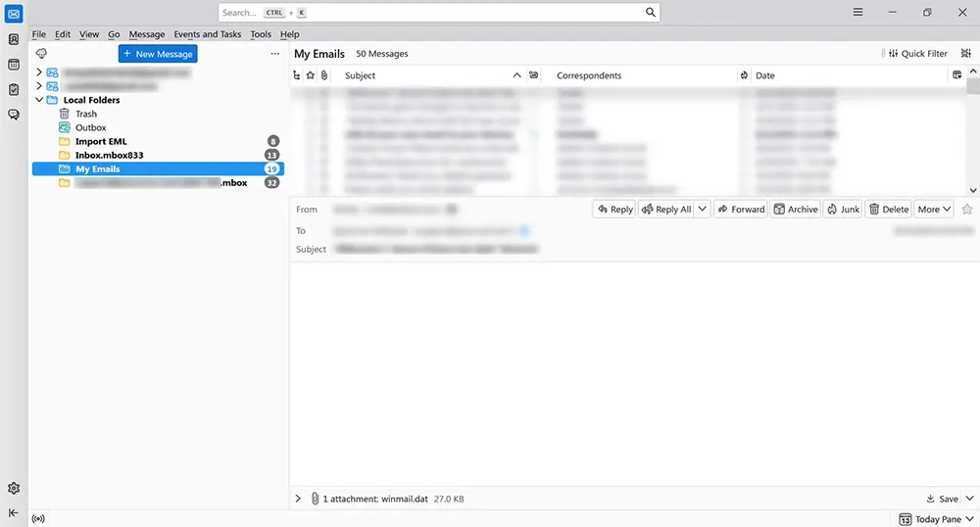Screen dimensions: 980x527
Task: Open the Save attachment dropdown arrow
Action: pyautogui.click(x=969, y=499)
